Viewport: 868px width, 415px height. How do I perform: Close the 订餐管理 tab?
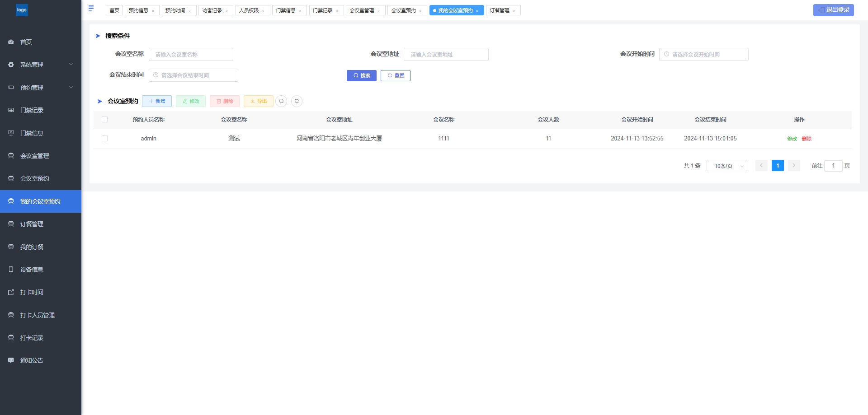[x=514, y=11]
